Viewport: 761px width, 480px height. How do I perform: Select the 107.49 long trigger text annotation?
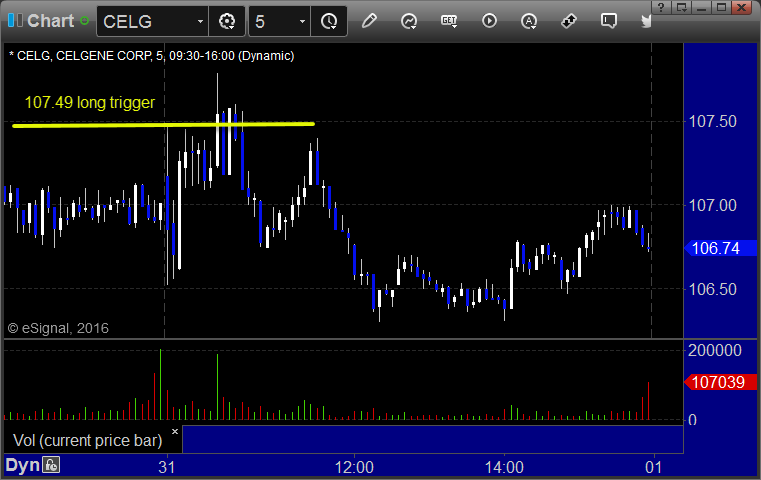[90, 102]
